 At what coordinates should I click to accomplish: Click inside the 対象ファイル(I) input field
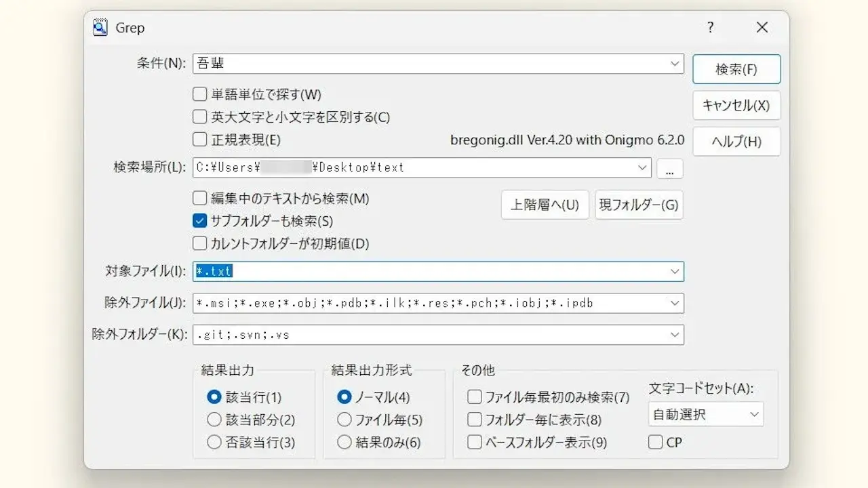point(407,271)
